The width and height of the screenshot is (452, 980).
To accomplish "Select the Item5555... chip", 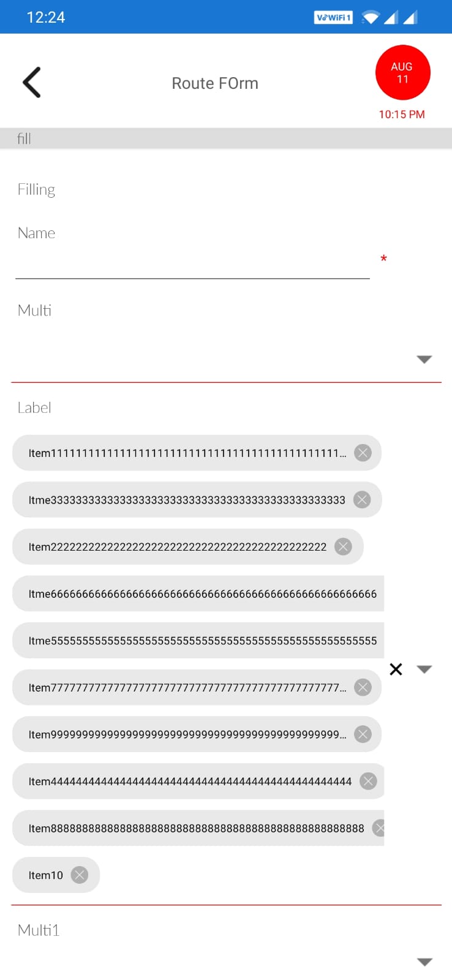I will pos(196,640).
